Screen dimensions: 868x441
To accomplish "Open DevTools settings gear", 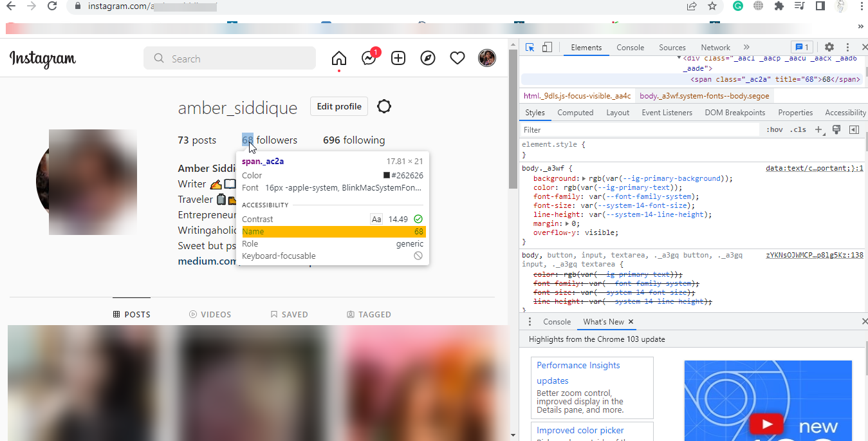I will 829,48.
